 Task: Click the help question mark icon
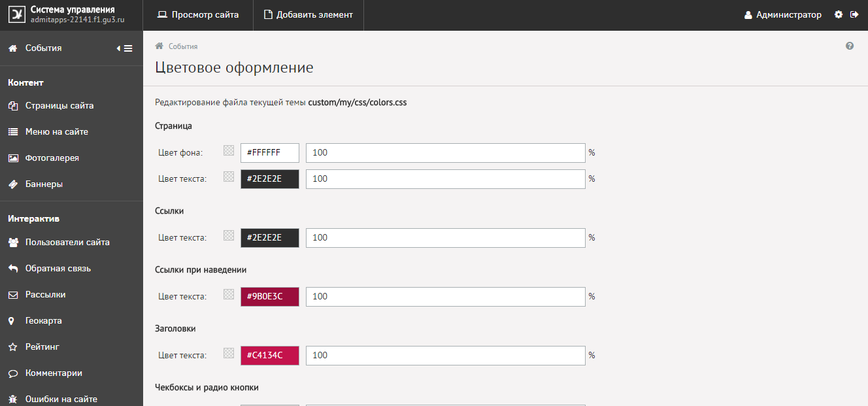coord(850,46)
